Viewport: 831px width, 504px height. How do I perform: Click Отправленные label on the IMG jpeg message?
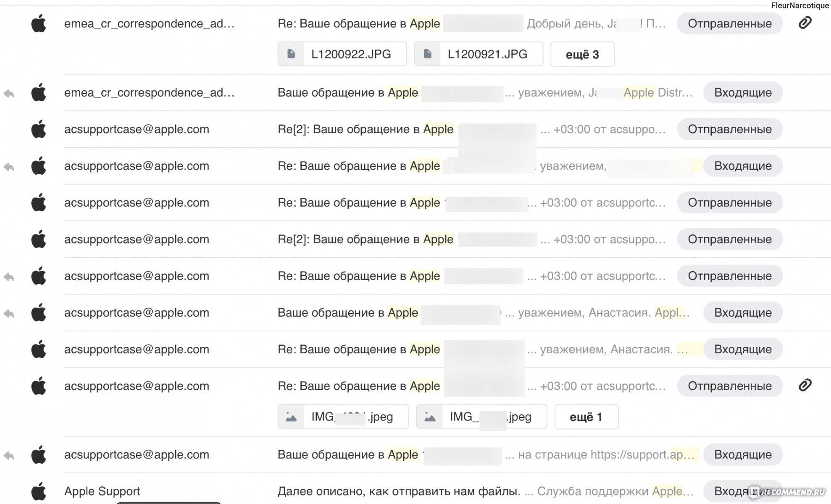click(x=730, y=386)
